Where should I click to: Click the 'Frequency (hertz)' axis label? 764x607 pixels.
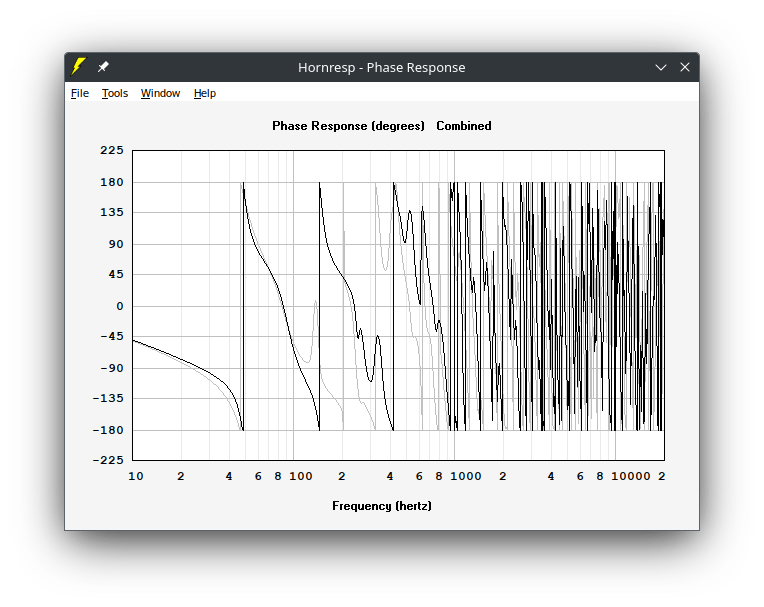(x=382, y=506)
